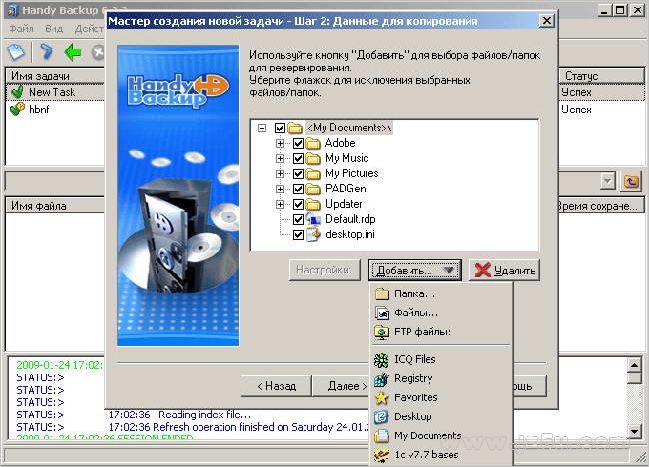Click the My Music folder icon
The image size is (649, 467).
313,159
